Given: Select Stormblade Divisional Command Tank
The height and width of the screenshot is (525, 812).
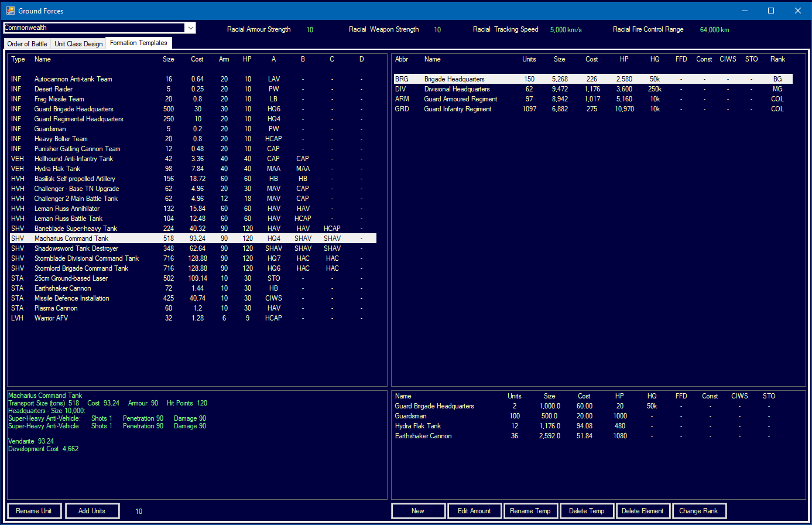Looking at the screenshot, I should (x=193, y=258).
